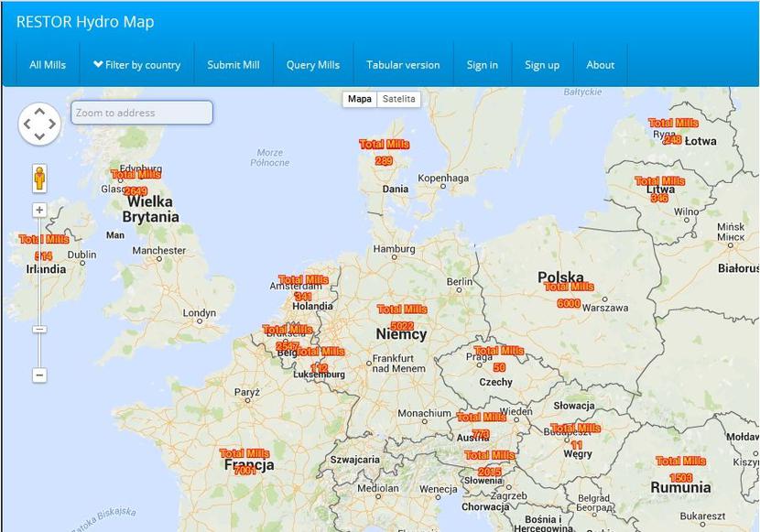760x532 pixels.
Task: Click the Hamburg city label
Action: coord(394,248)
